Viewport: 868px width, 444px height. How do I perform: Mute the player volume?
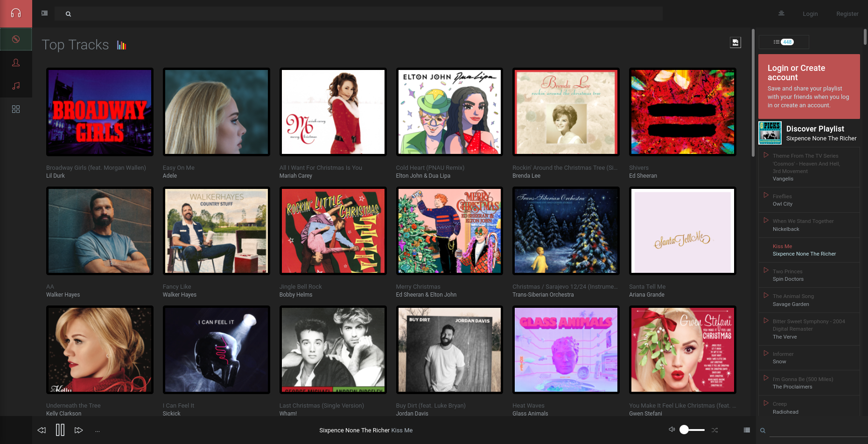coord(672,430)
